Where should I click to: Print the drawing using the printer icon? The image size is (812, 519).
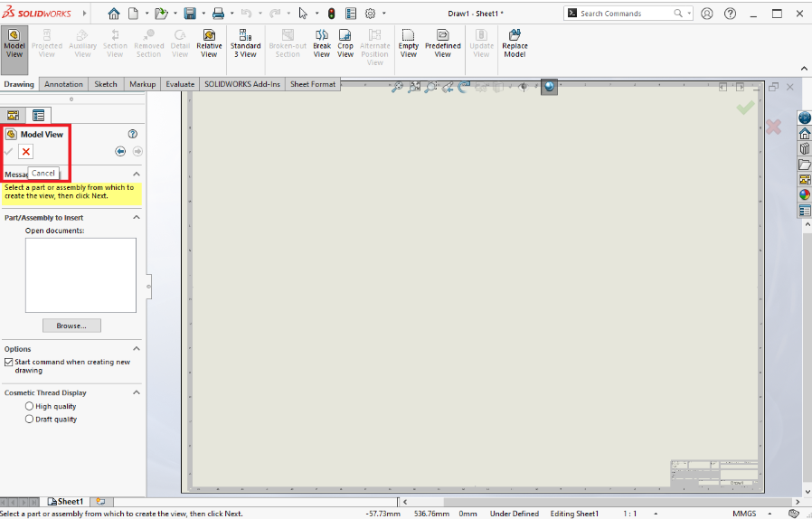(219, 14)
